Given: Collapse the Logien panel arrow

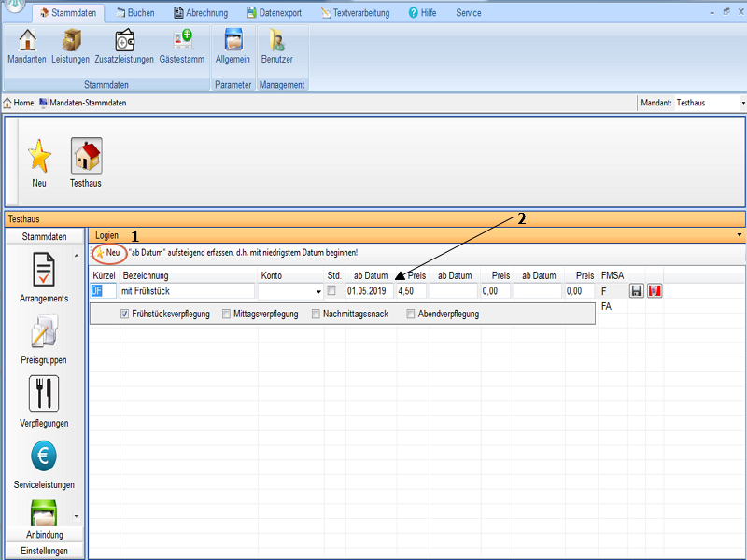Looking at the screenshot, I should (x=740, y=235).
